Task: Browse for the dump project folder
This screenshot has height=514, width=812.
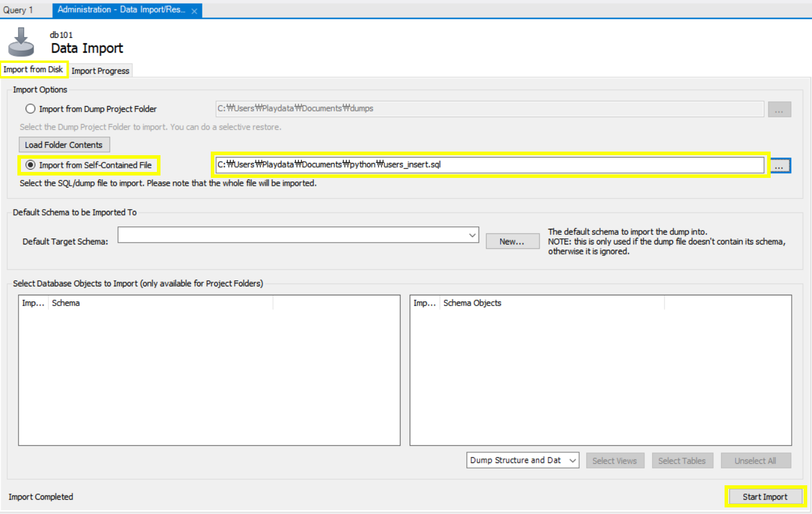Action: coord(780,110)
